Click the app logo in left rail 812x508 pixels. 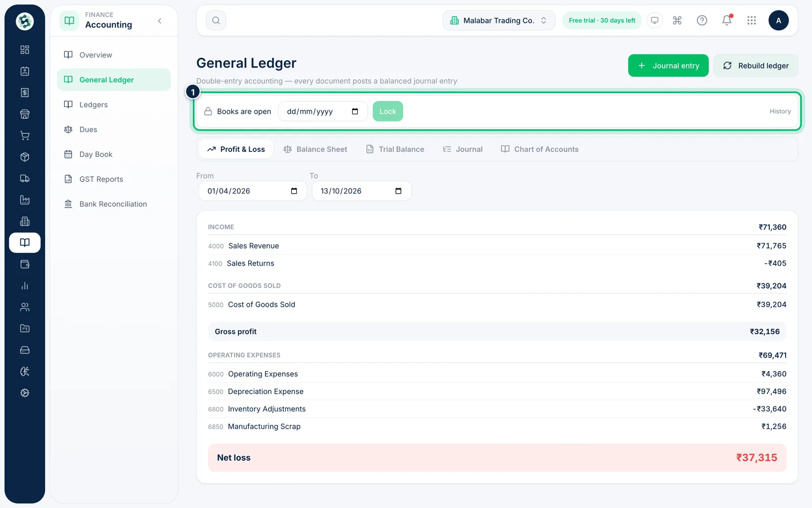tap(25, 21)
